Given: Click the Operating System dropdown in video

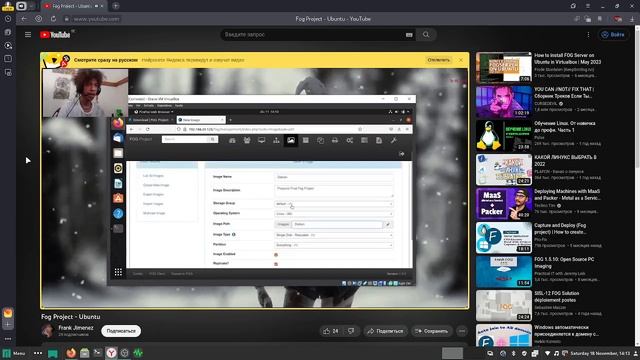Looking at the screenshot, I should 334,213.
